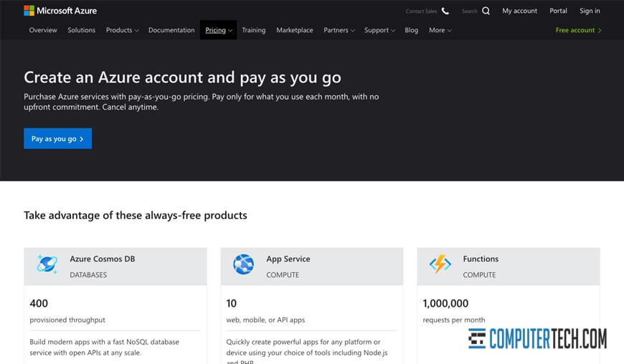Open the Marketplace nav item

coord(295,30)
